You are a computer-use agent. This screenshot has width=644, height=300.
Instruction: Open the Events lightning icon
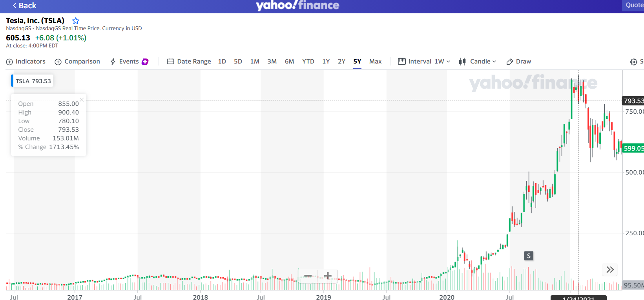(113, 62)
